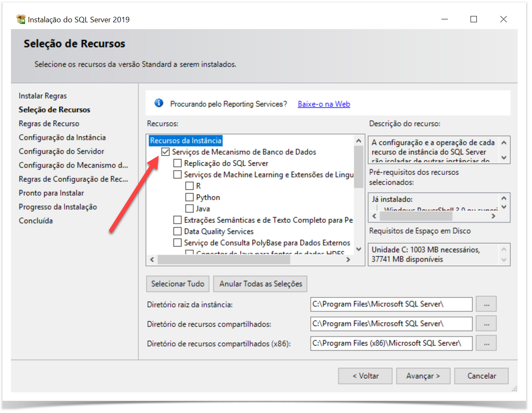Image resolution: width=532 pixels, height=413 pixels.
Task: Open the Baixe-o na Web link
Action: point(324,104)
